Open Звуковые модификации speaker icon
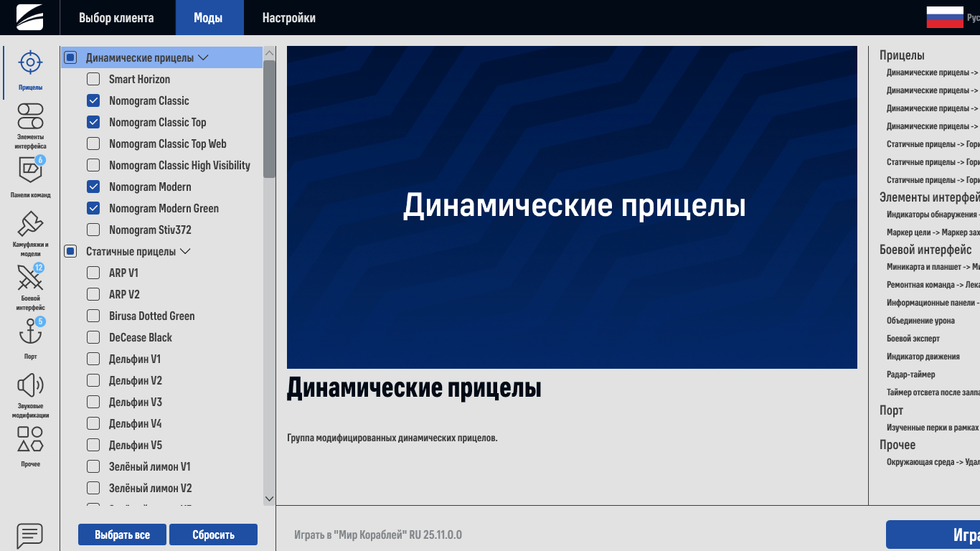980x551 pixels. [30, 386]
